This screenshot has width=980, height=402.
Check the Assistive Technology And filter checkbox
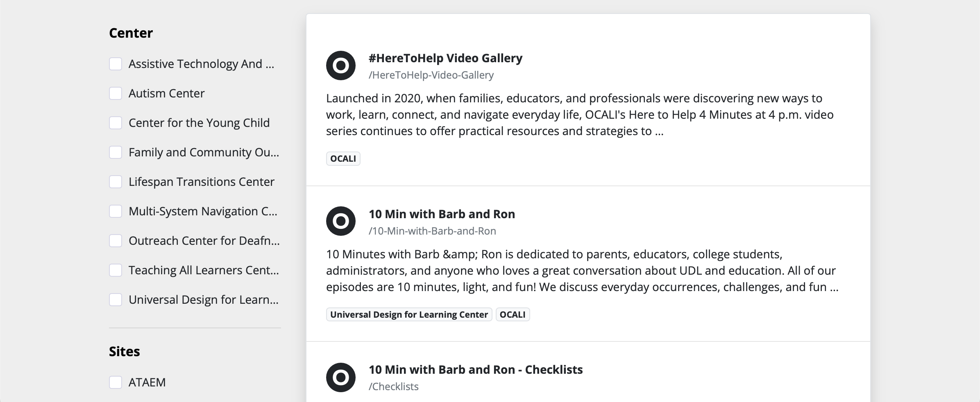coord(116,64)
